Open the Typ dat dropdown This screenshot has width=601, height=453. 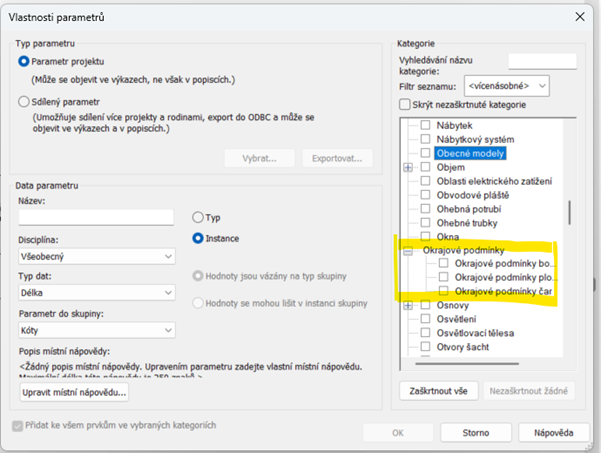(x=96, y=292)
